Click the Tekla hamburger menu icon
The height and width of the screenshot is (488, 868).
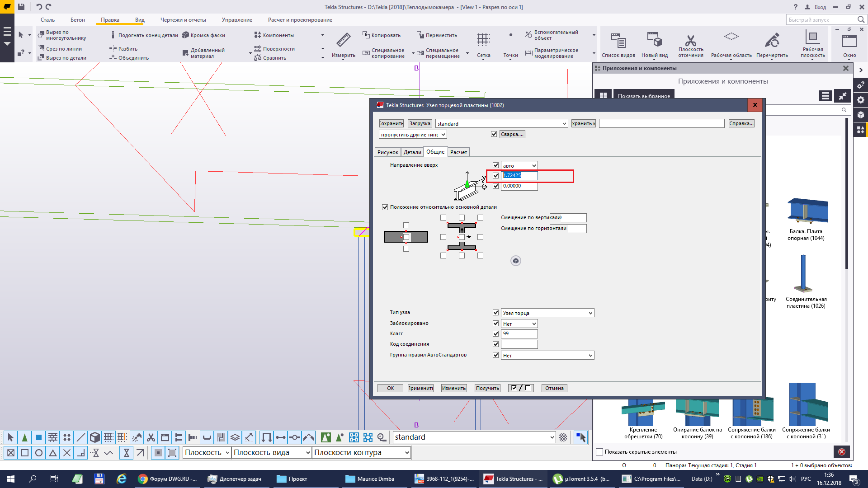[x=7, y=32]
